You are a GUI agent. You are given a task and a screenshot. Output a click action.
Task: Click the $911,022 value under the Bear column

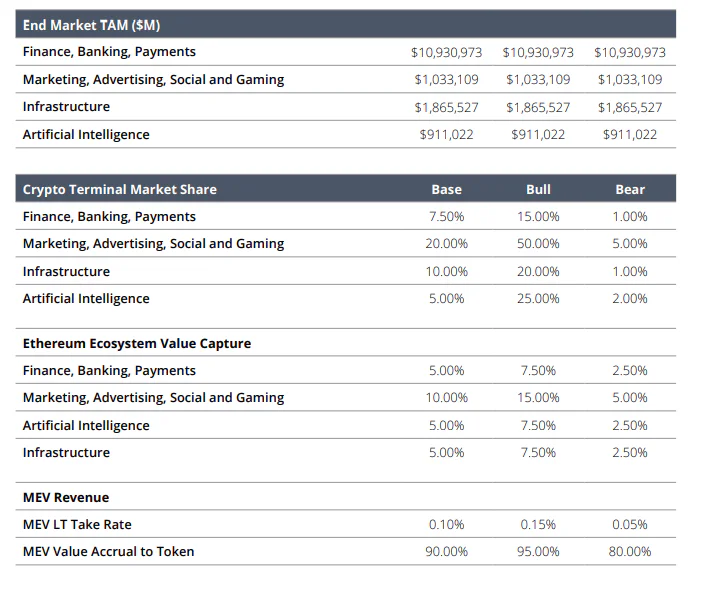tap(630, 134)
